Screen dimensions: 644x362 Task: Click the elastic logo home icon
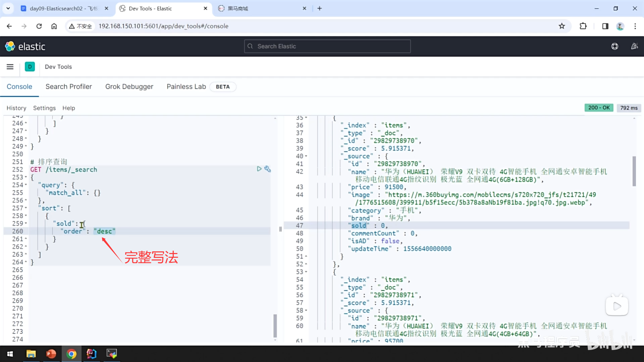10,46
